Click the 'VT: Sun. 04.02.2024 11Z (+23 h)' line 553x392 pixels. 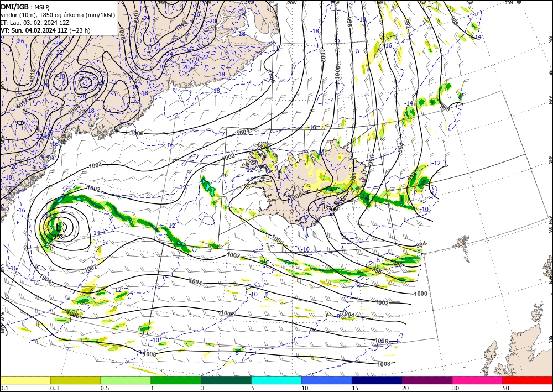45,30
